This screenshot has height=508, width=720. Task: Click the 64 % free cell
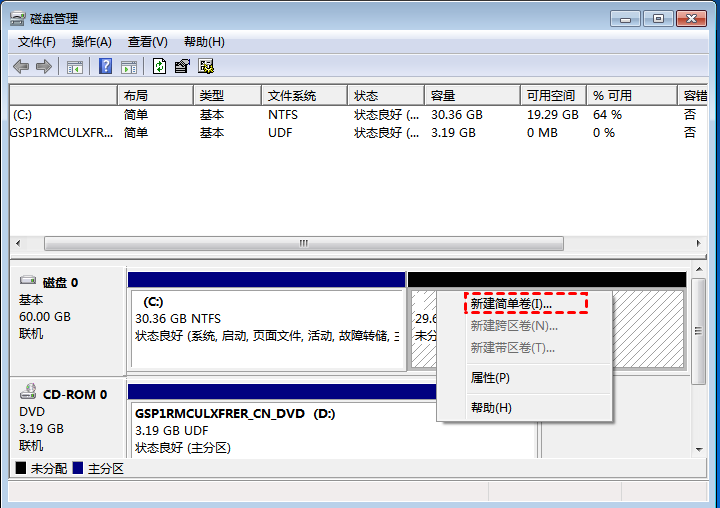pos(607,115)
